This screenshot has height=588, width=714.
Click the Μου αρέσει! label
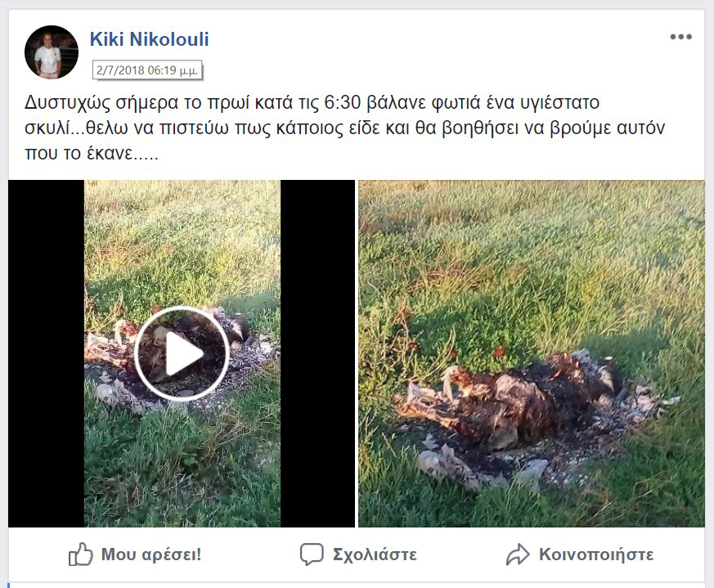tap(151, 554)
